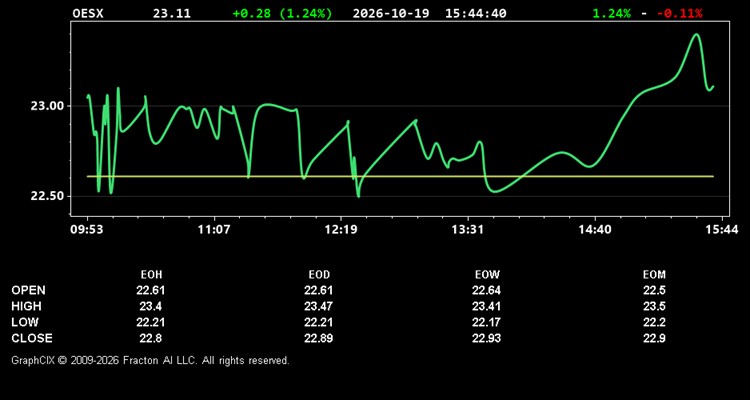
Task: Click the EOM low value 22.2
Action: (x=654, y=322)
